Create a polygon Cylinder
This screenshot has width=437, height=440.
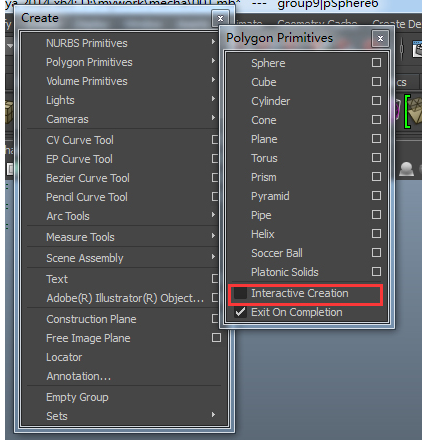tap(270, 101)
